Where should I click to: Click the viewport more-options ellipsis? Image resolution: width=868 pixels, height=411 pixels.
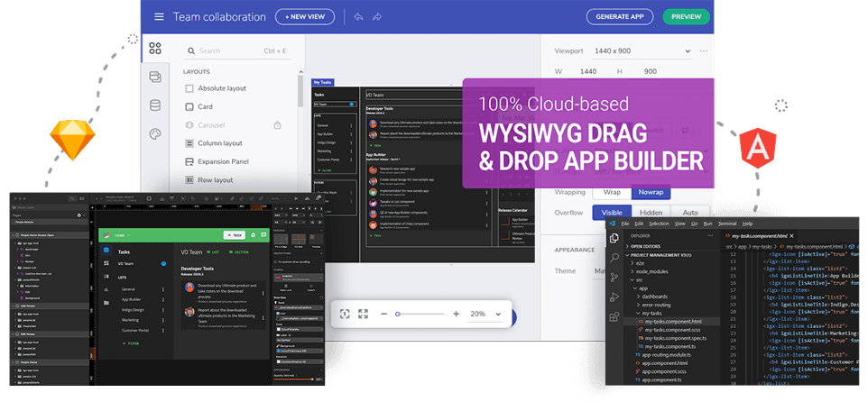pyautogui.click(x=704, y=50)
